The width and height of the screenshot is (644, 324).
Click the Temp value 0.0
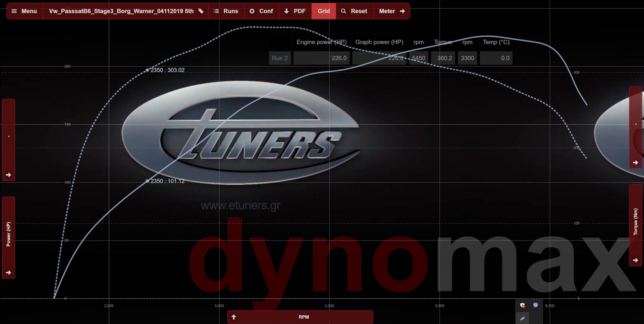pos(496,58)
